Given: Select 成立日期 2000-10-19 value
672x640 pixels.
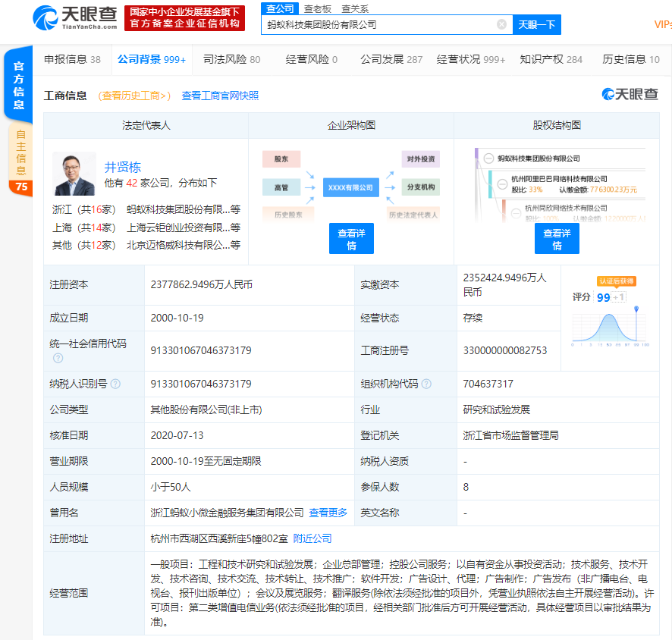Looking at the screenshot, I should [x=177, y=318].
